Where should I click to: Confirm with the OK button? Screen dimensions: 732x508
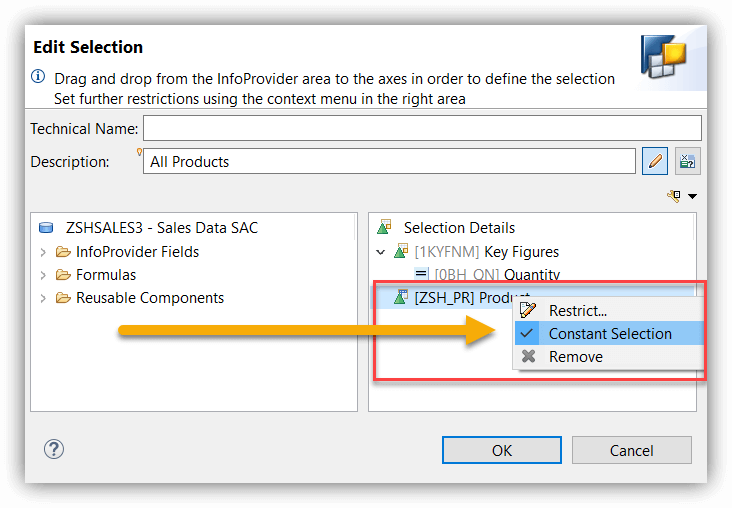click(x=502, y=450)
